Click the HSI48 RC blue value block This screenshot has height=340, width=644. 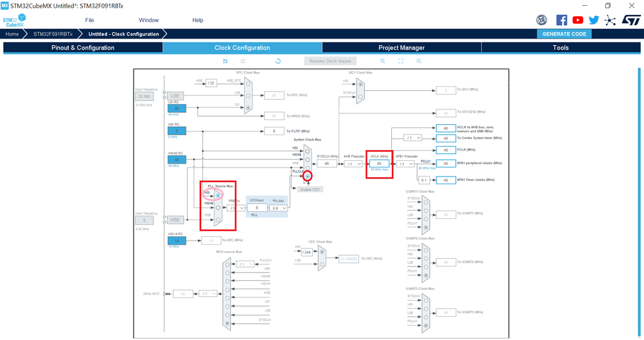pos(177,160)
